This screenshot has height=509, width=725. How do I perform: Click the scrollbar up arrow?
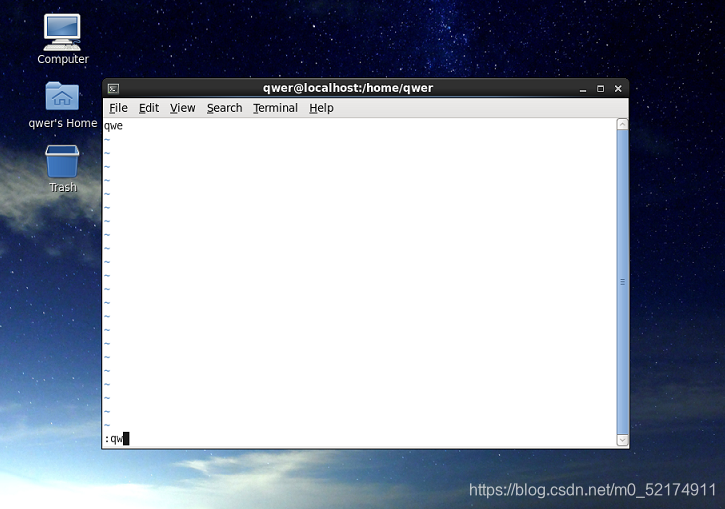pyautogui.click(x=622, y=124)
